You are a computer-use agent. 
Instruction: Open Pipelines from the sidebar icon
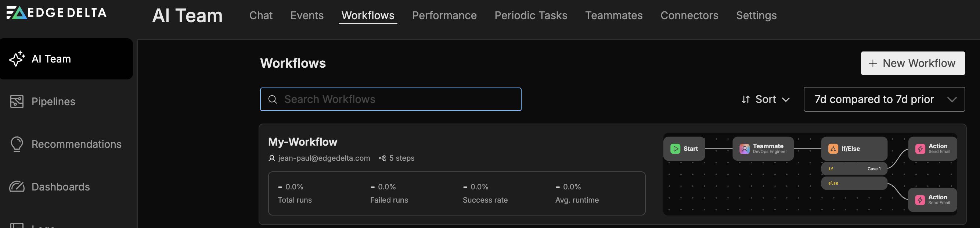pyautogui.click(x=17, y=101)
